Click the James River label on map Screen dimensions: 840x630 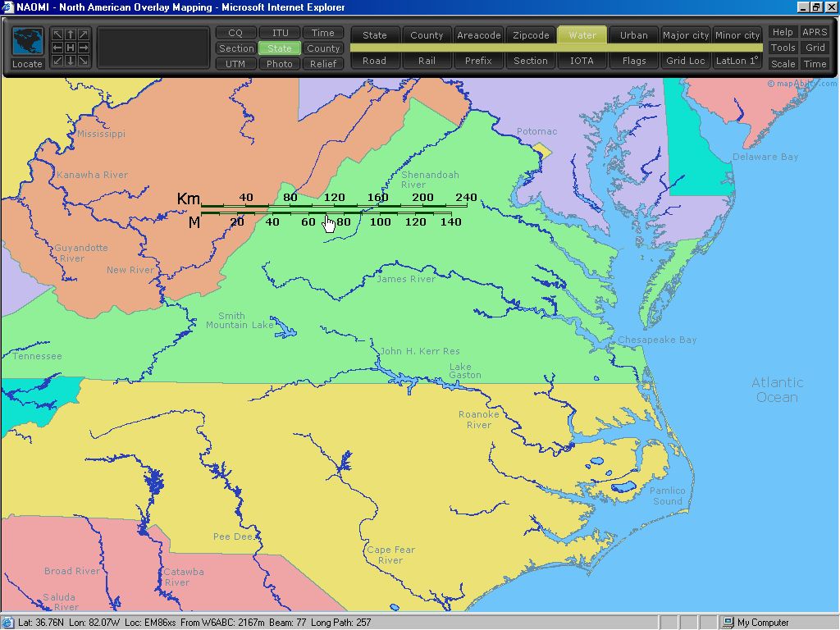click(405, 279)
